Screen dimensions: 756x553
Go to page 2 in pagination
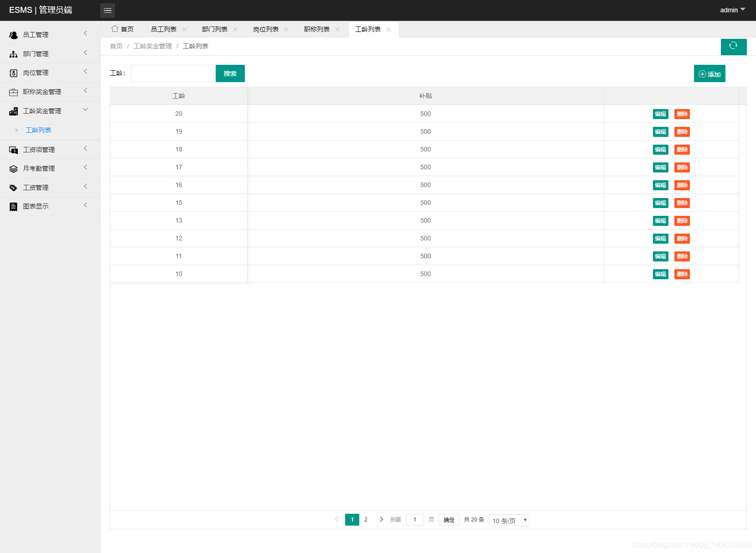click(x=366, y=520)
